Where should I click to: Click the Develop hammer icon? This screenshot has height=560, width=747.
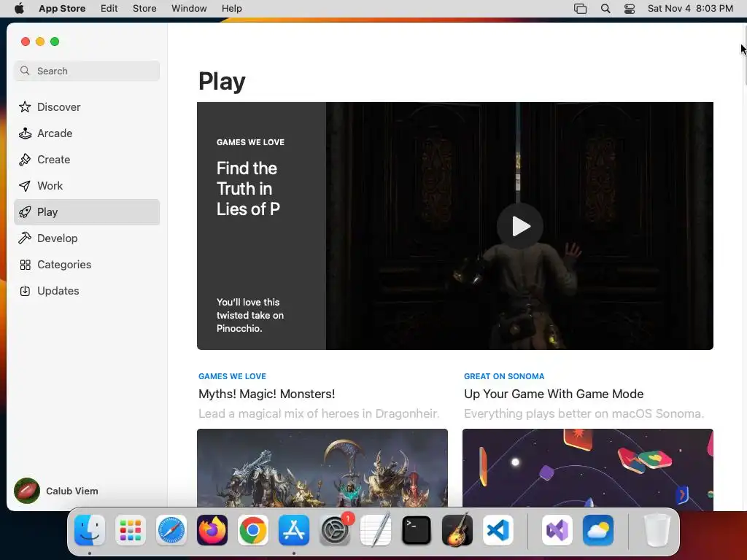25,238
